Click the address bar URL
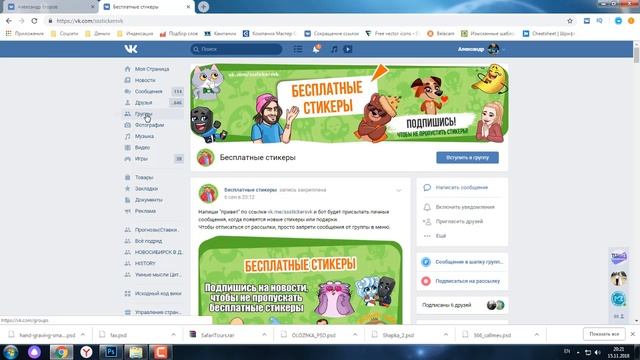This screenshot has height=360, width=640. coord(89,21)
